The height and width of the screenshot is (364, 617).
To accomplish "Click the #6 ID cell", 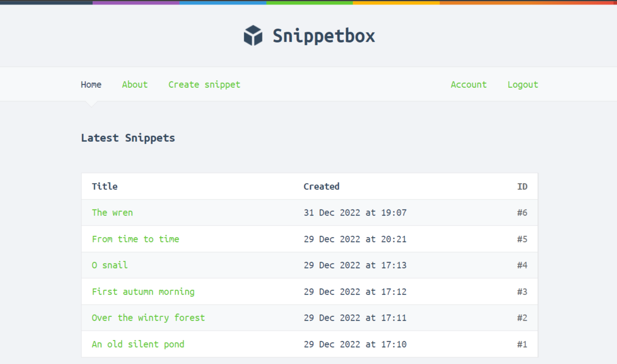I will (x=522, y=213).
